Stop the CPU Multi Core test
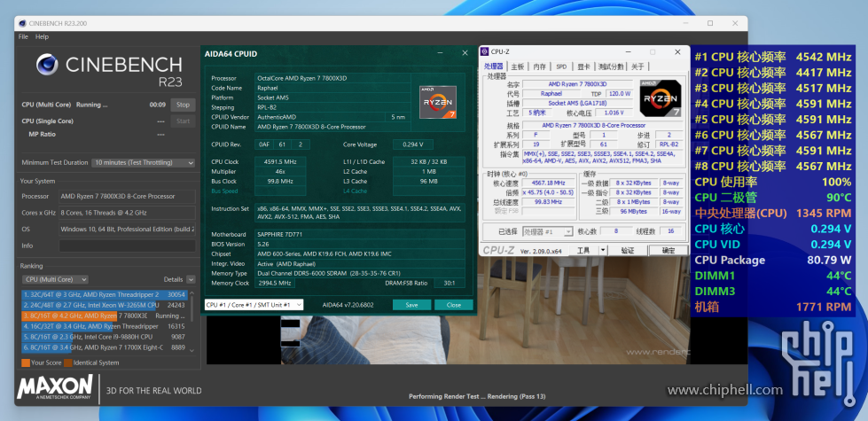This screenshot has width=868, height=421. [x=183, y=105]
